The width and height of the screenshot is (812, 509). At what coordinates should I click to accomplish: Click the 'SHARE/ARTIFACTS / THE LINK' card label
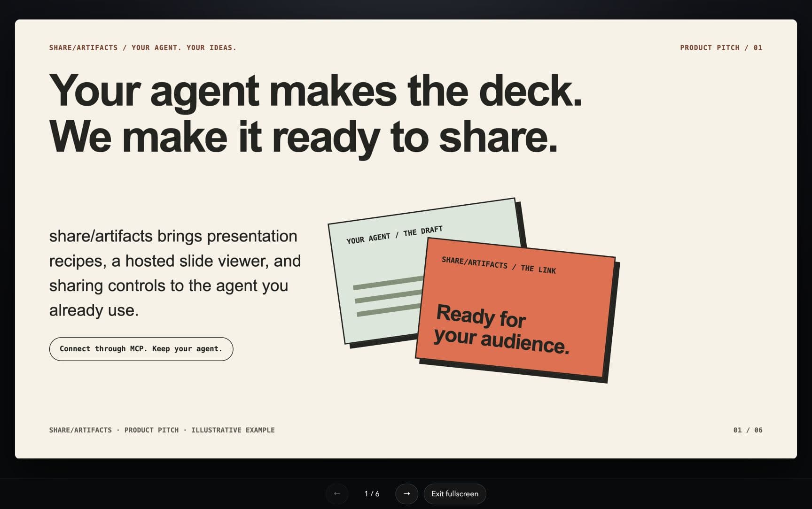point(499,265)
